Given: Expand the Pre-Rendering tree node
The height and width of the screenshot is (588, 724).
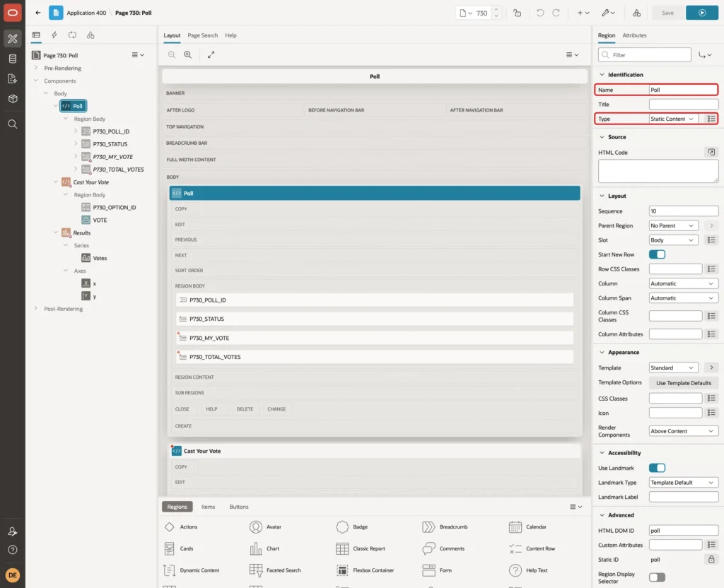Looking at the screenshot, I should pyautogui.click(x=36, y=68).
